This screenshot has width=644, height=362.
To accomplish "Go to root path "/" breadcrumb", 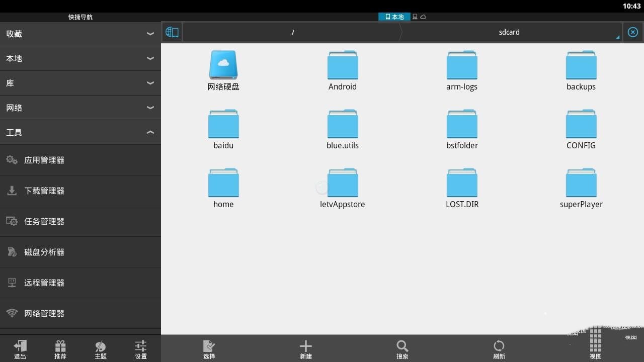I will point(293,32).
